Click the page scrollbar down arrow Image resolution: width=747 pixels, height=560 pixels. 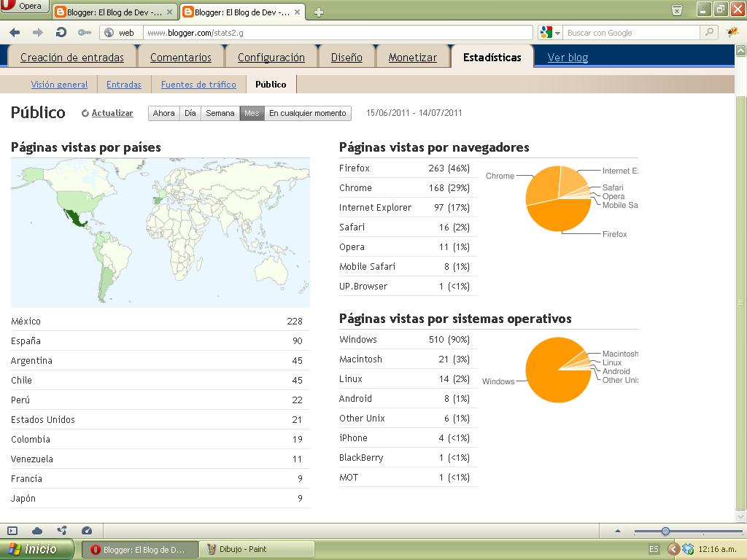pyautogui.click(x=741, y=516)
